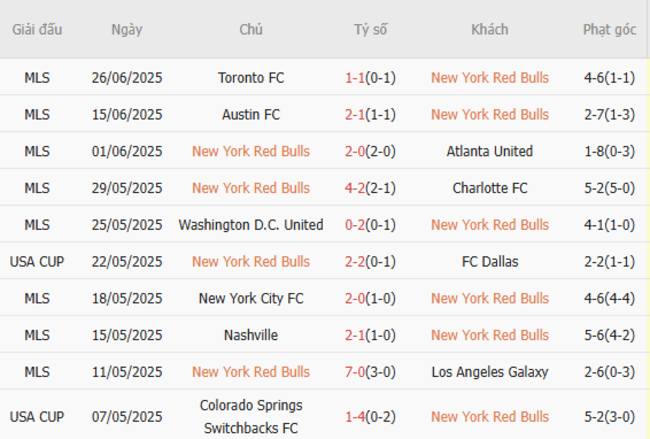Click FC Dallas in the away column
The image size is (650, 439).
(490, 262)
